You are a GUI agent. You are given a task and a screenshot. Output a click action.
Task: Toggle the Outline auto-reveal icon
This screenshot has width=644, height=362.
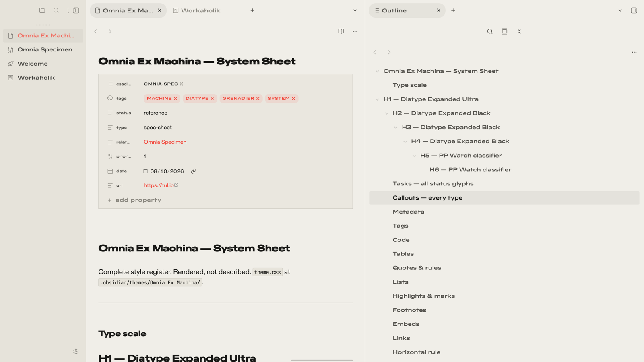pyautogui.click(x=504, y=31)
